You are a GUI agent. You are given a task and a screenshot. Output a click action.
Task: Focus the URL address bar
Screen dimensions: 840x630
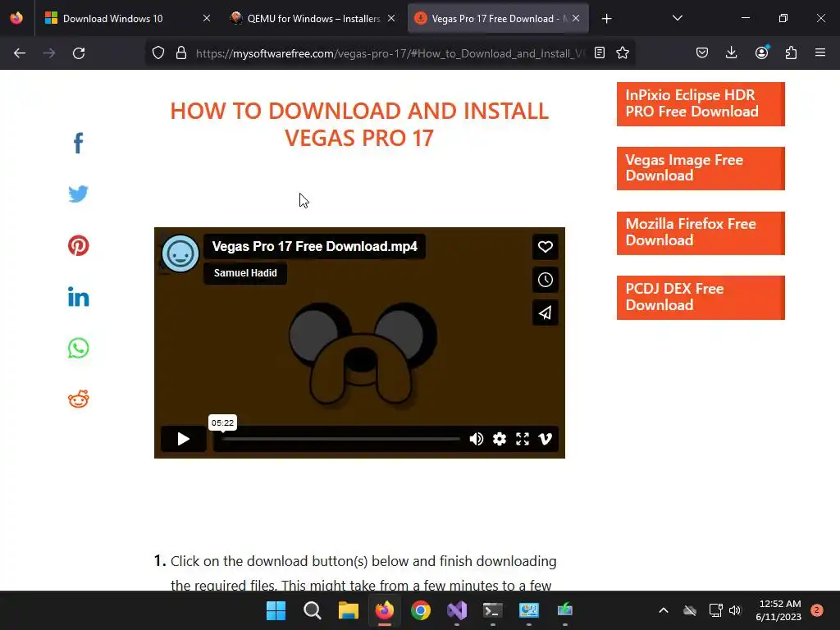(390, 53)
